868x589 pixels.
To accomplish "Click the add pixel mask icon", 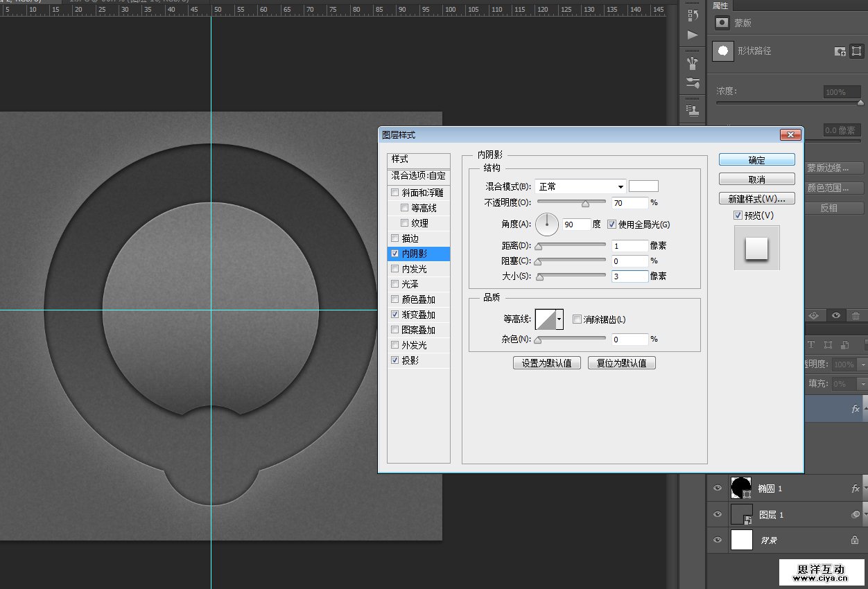I will click(840, 51).
